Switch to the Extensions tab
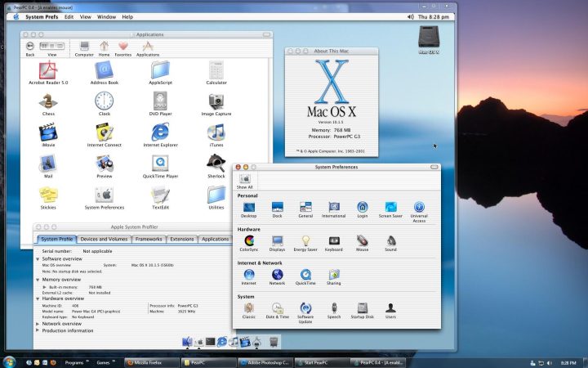Viewport: 588px width, 368px height. coord(182,239)
